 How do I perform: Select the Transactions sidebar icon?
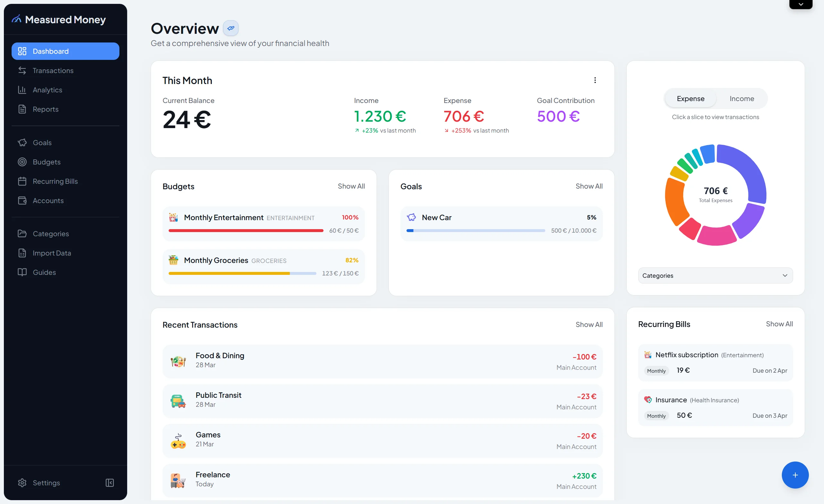click(x=22, y=70)
